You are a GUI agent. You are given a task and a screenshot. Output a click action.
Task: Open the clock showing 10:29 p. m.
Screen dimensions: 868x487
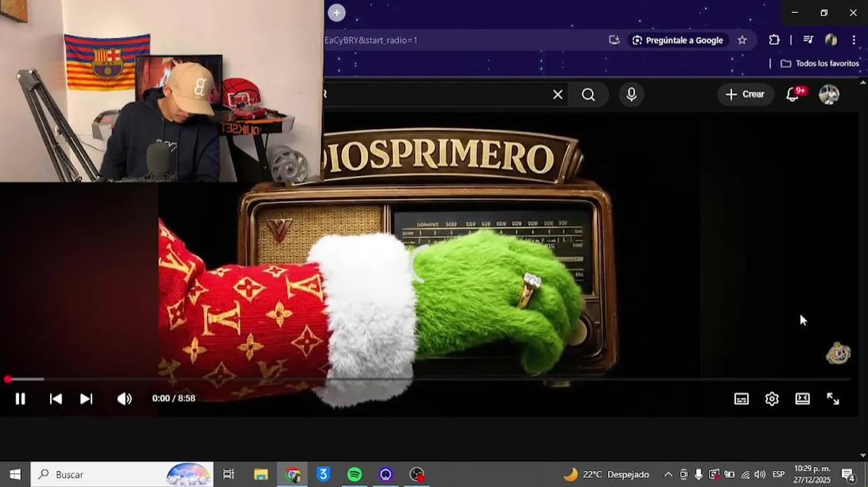pyautogui.click(x=813, y=474)
